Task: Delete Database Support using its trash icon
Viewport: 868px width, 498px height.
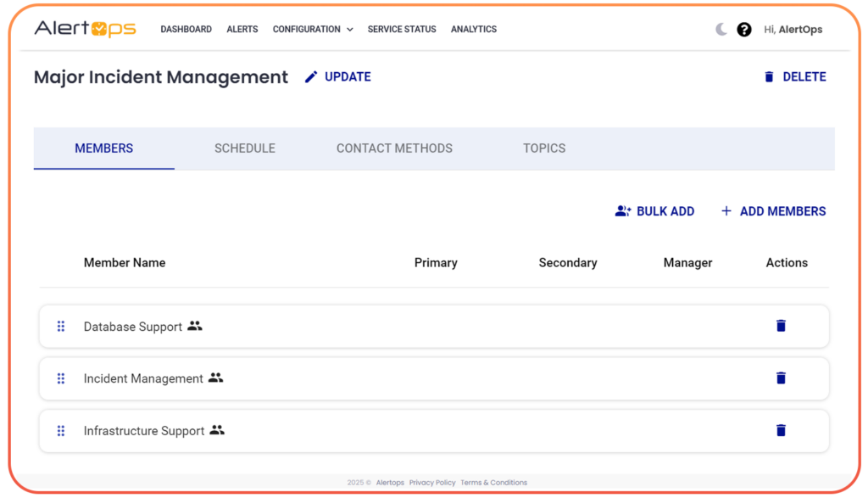Action: [x=781, y=326]
